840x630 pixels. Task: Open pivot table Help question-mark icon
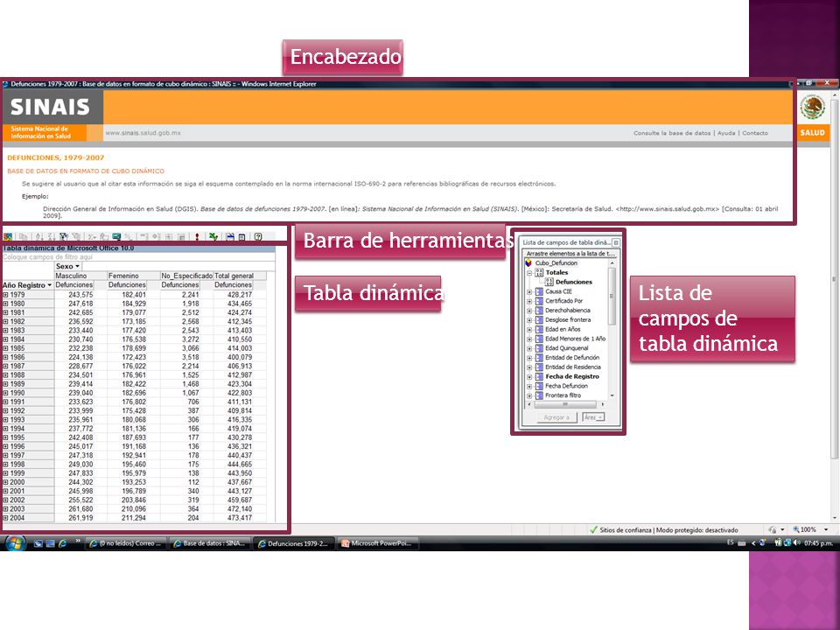point(257,236)
